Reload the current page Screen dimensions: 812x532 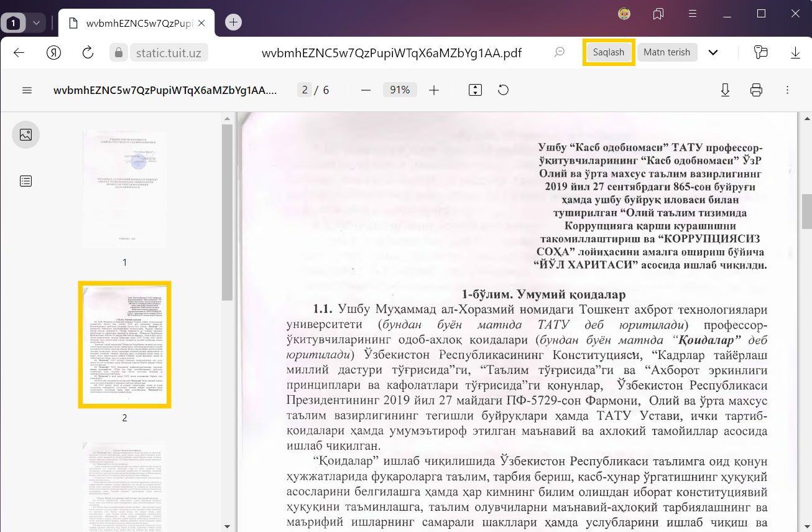(x=88, y=52)
